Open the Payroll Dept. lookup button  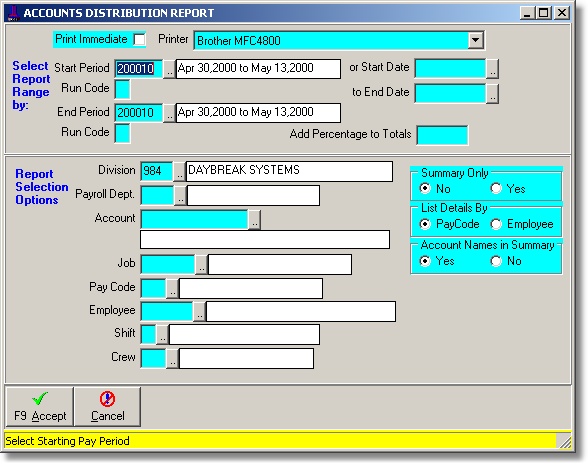(x=180, y=195)
